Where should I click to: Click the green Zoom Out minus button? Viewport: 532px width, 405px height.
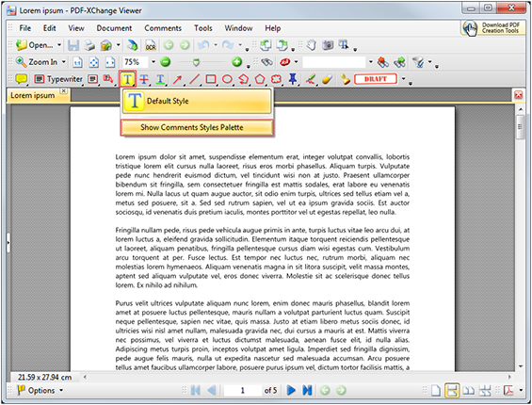coord(165,62)
